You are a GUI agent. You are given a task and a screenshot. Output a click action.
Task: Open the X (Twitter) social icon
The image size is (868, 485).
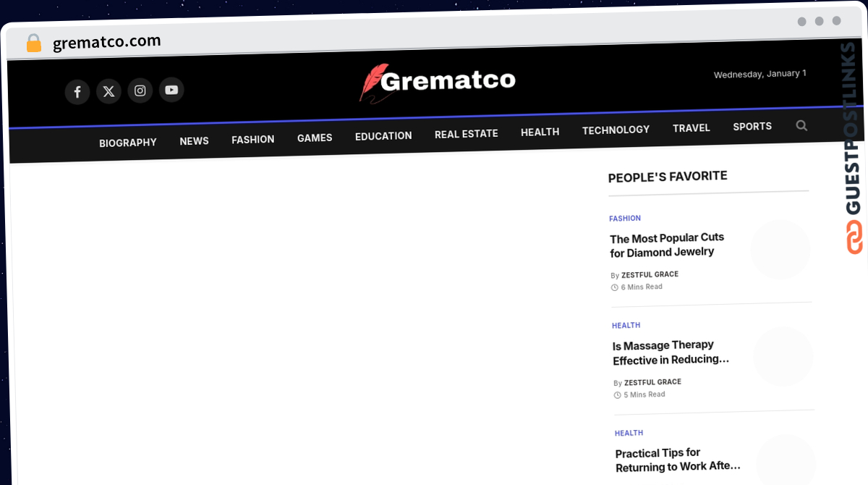coord(109,91)
